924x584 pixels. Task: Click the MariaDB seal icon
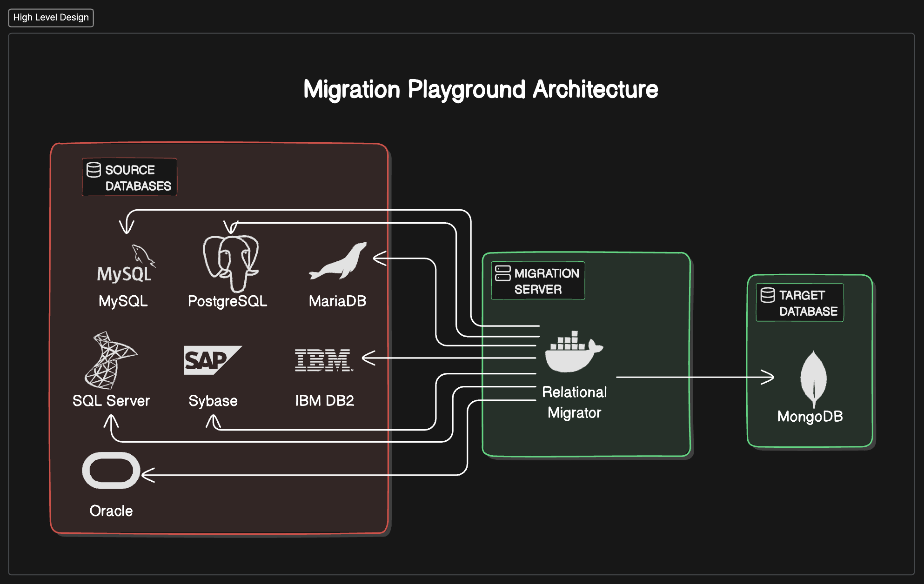click(336, 262)
